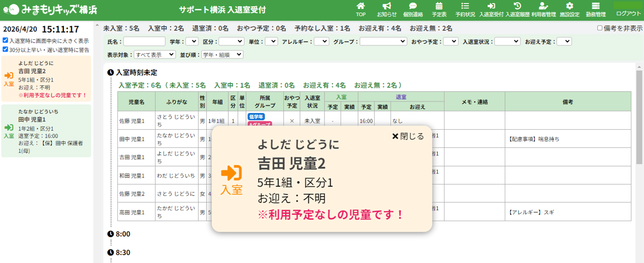Image resolution: width=644 pixels, height=263 pixels.
Task: Select 入退室受付 in top navigation
Action: [491, 9]
